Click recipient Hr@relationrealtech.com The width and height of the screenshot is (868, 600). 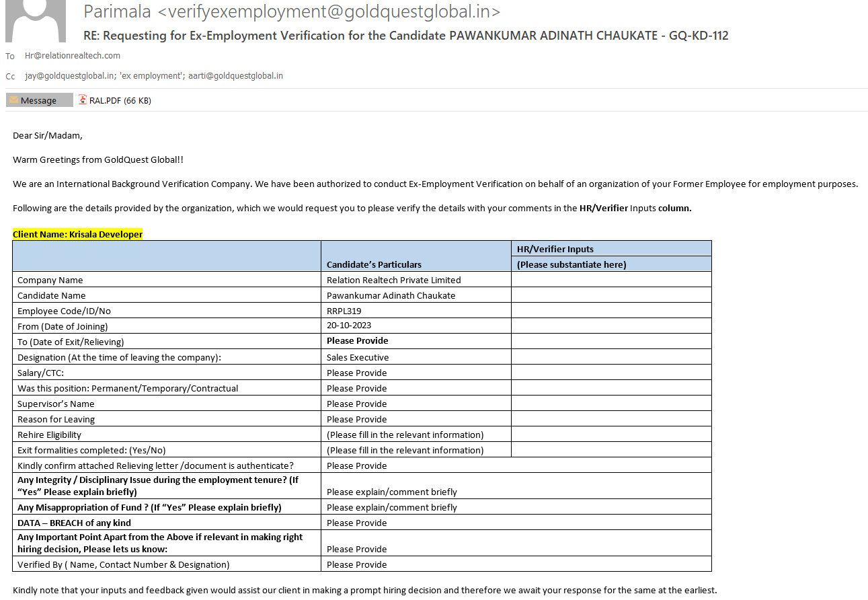tap(73, 56)
